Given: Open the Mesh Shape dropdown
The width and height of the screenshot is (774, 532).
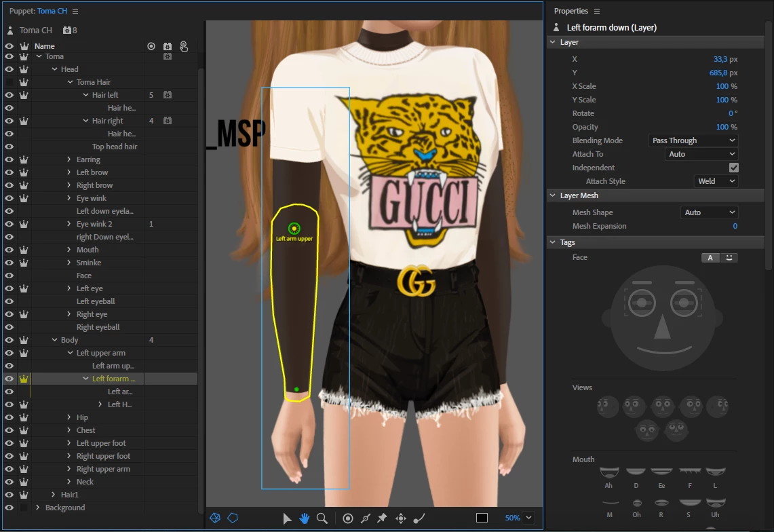Looking at the screenshot, I should 709,212.
